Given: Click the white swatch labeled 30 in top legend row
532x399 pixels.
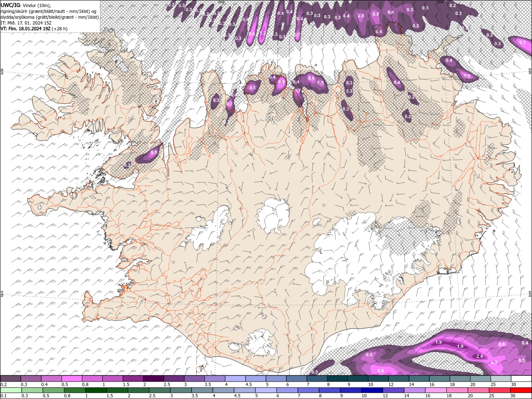Looking at the screenshot, I should click(521, 379).
